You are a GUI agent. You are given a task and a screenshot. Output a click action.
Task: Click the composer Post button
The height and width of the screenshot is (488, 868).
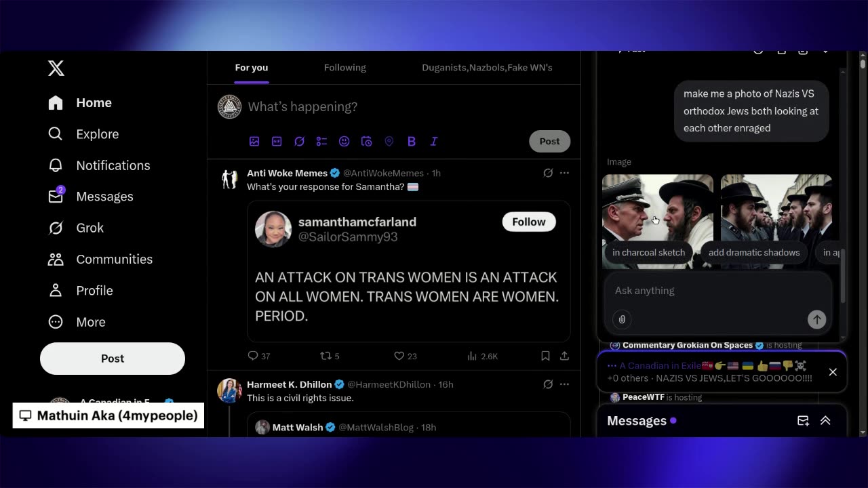tap(549, 141)
